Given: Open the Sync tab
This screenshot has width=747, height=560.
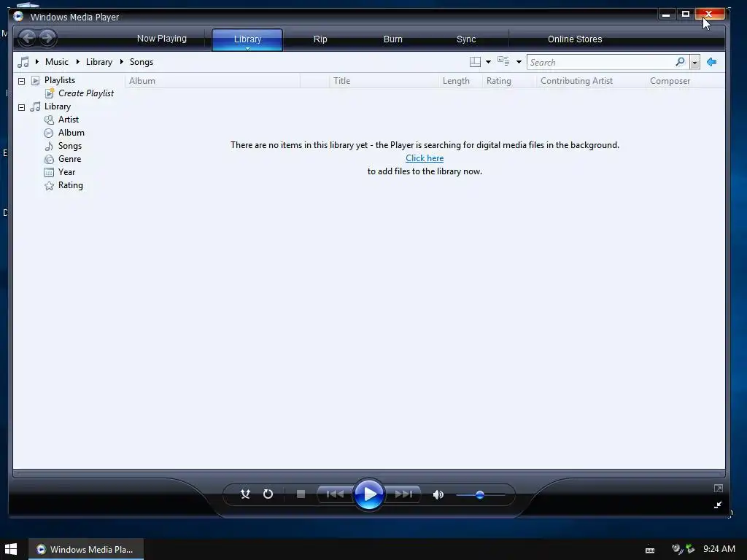Looking at the screenshot, I should (466, 39).
